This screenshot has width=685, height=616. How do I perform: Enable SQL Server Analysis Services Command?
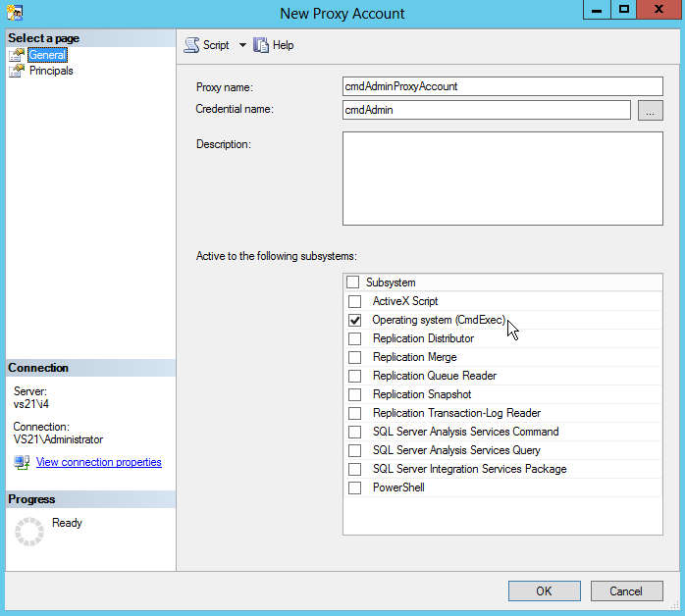coord(354,432)
